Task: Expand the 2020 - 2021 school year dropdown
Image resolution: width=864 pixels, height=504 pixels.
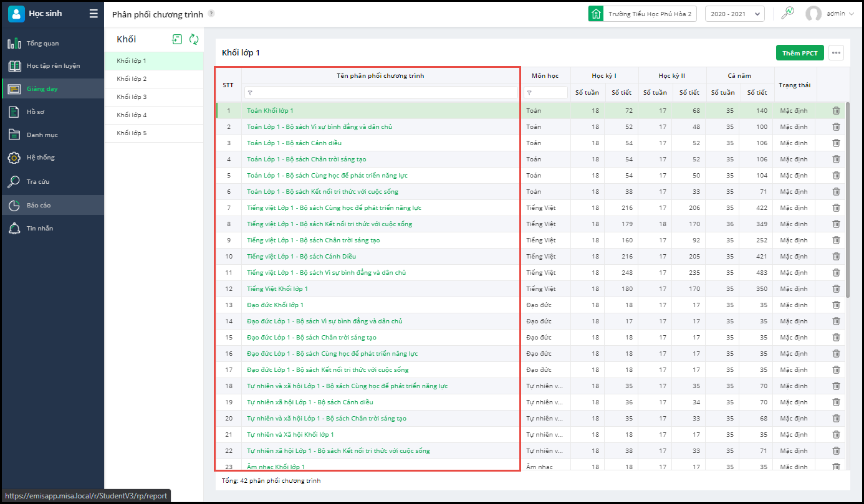Action: pos(734,14)
